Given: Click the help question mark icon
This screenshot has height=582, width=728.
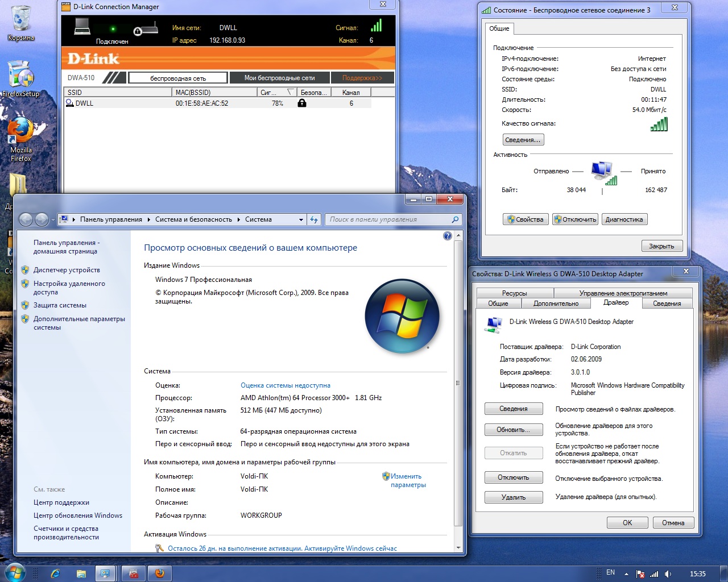Looking at the screenshot, I should coord(448,236).
